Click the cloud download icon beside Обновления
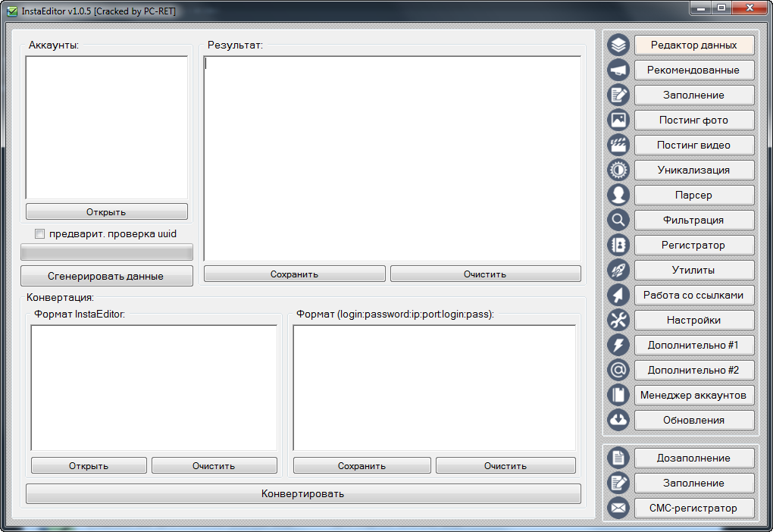The image size is (773, 532). tap(618, 420)
